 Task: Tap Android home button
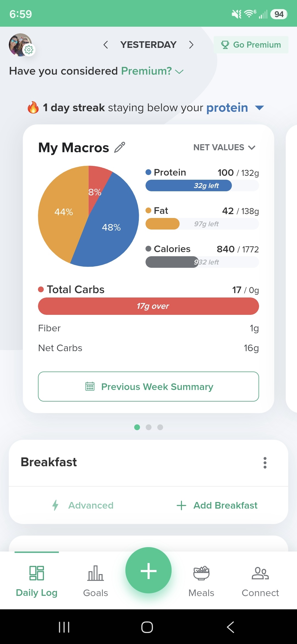click(x=147, y=627)
